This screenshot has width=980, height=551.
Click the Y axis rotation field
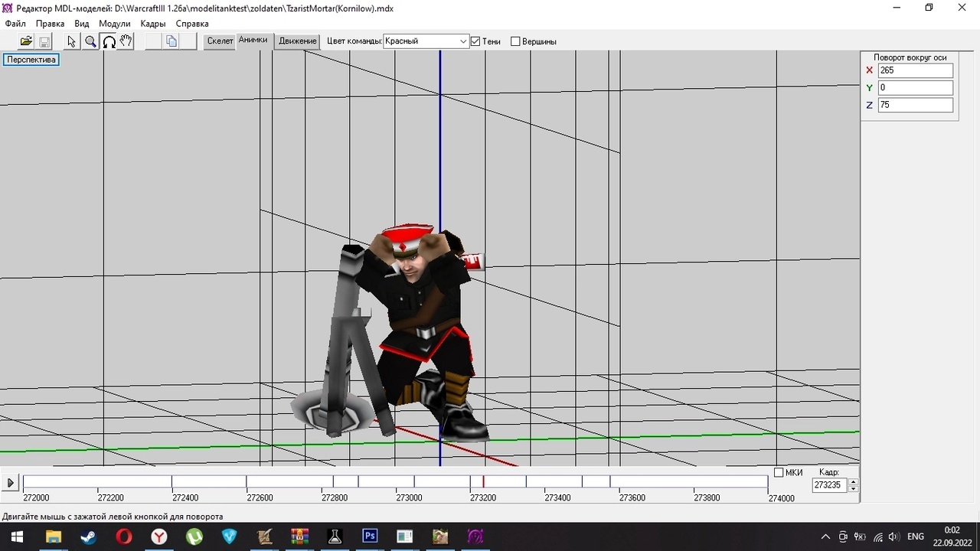coord(915,88)
